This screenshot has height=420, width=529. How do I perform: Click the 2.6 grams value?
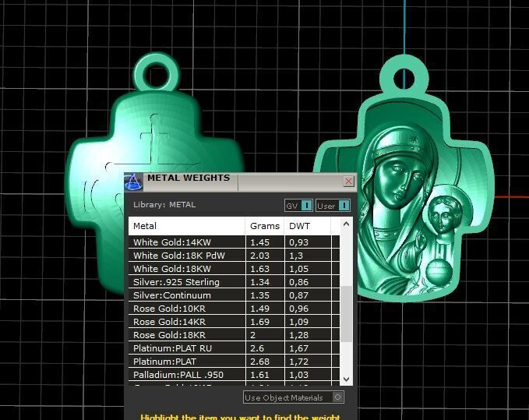pos(257,348)
